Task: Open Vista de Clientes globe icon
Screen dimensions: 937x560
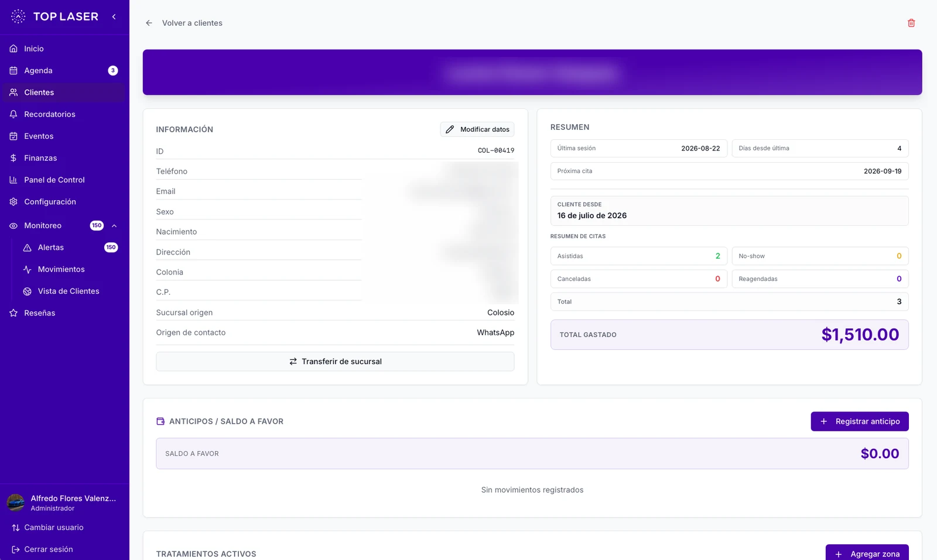Action: coord(27,291)
